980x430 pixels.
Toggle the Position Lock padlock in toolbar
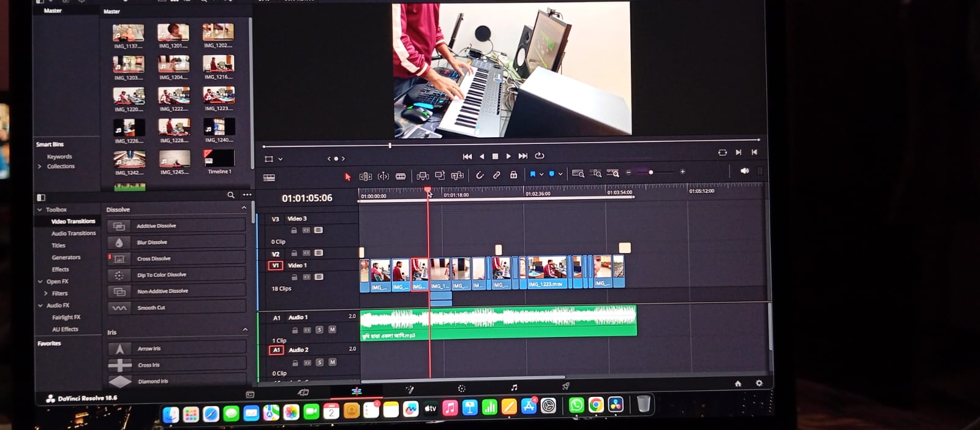pyautogui.click(x=514, y=175)
